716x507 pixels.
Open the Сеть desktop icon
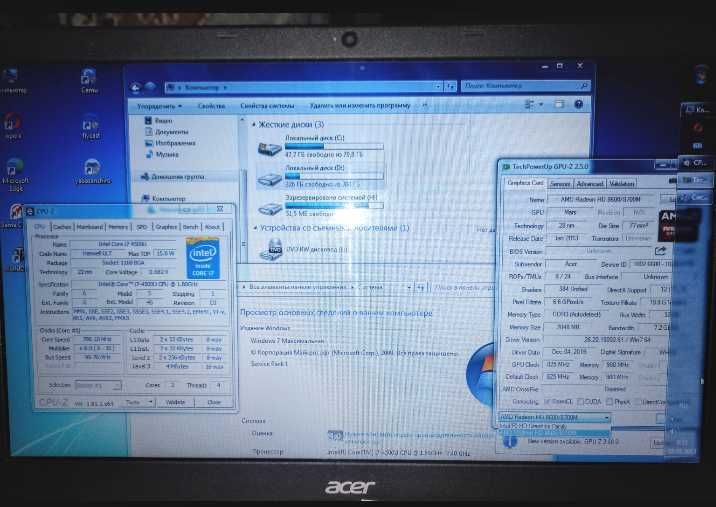(89, 80)
